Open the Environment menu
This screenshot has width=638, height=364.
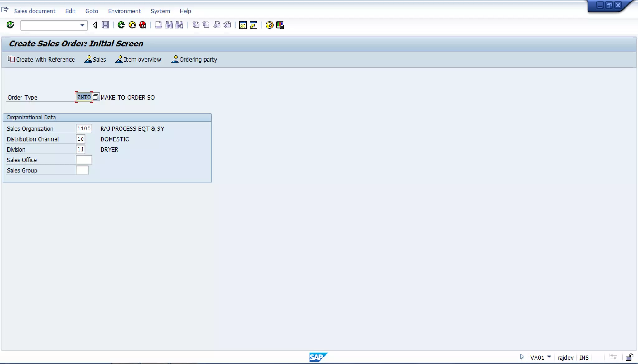pyautogui.click(x=124, y=11)
